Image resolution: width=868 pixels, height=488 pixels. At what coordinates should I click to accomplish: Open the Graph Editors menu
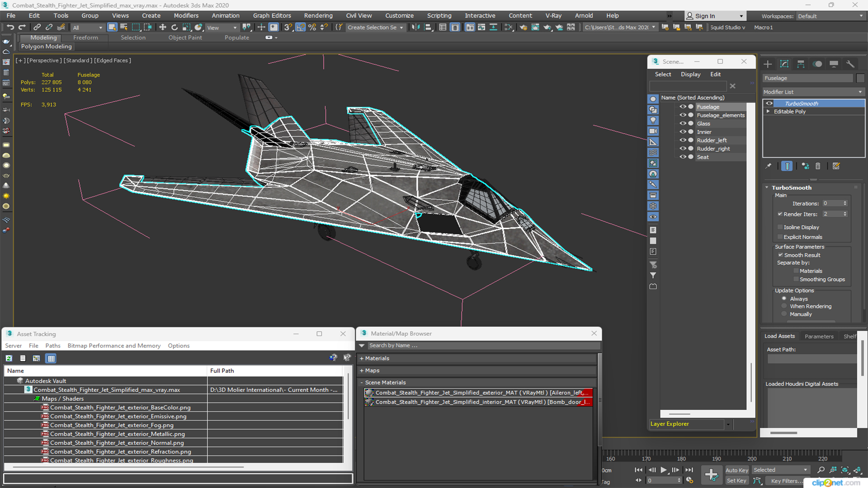(272, 15)
